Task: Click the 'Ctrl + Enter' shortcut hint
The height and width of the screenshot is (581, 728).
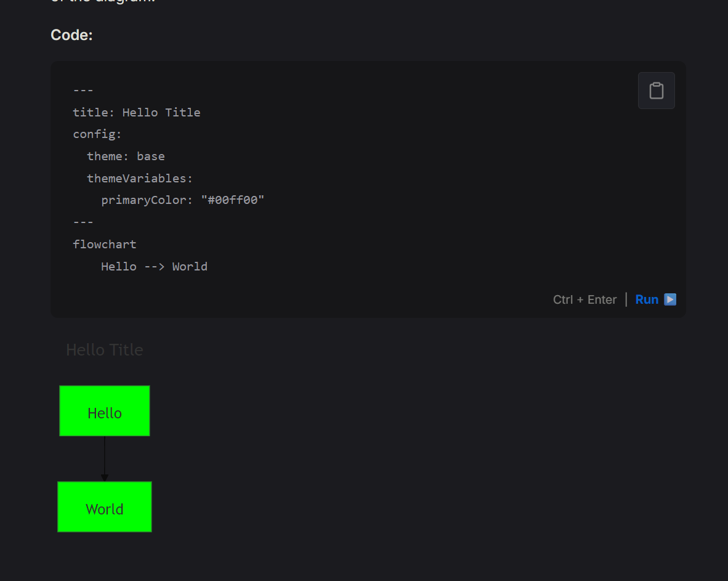Action: 584,299
